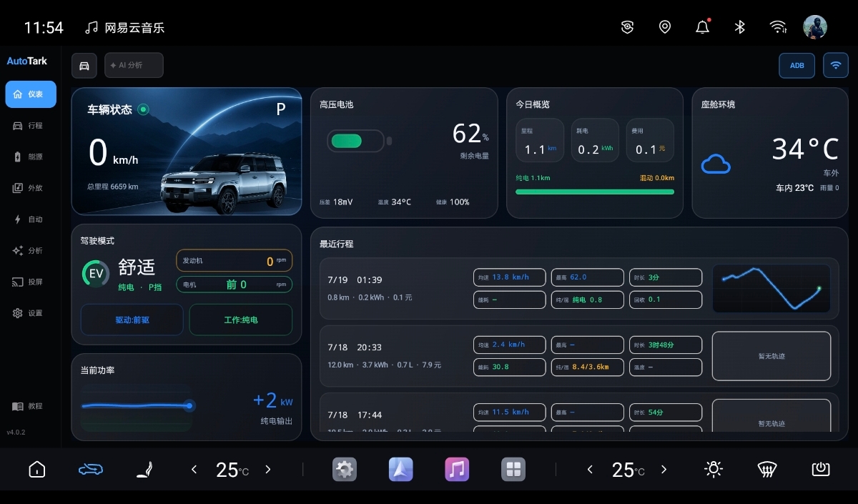Open the app grid in dock
Viewport: 858px width, 504px height.
coord(513,470)
